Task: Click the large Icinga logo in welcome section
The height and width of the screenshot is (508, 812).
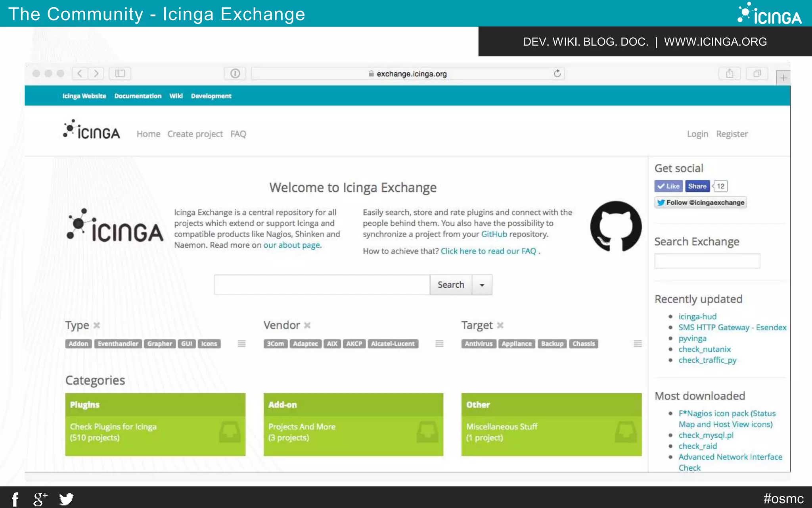Action: (x=115, y=225)
